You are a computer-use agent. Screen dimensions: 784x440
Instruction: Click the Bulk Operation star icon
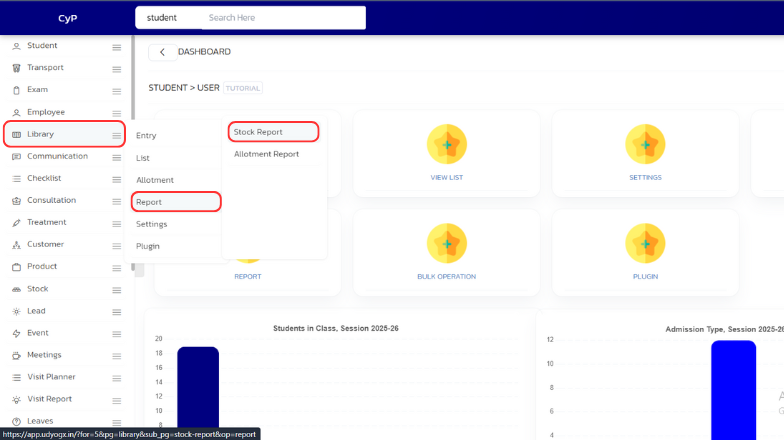pos(447,244)
